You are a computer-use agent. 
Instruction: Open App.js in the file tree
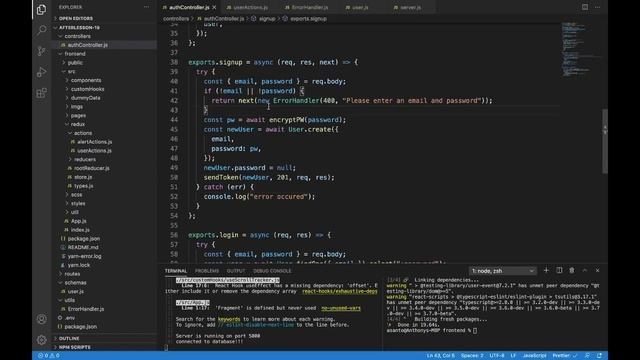tap(78, 221)
